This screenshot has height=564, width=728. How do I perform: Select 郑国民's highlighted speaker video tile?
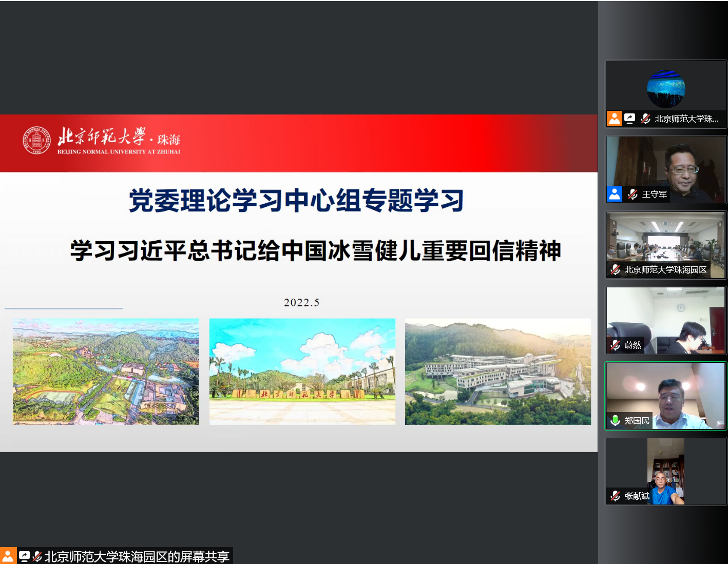click(x=666, y=396)
